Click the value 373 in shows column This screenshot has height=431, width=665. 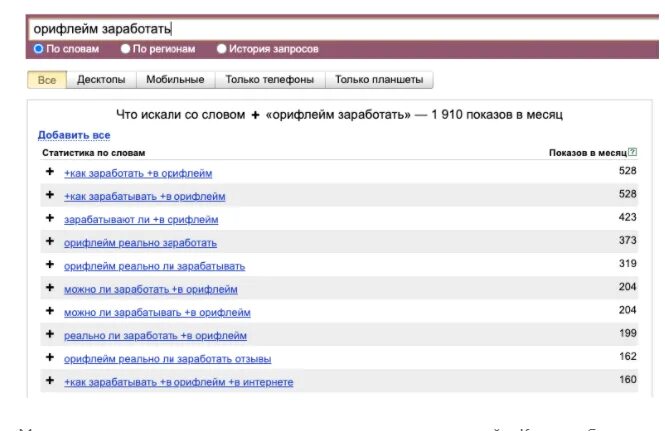pos(628,240)
